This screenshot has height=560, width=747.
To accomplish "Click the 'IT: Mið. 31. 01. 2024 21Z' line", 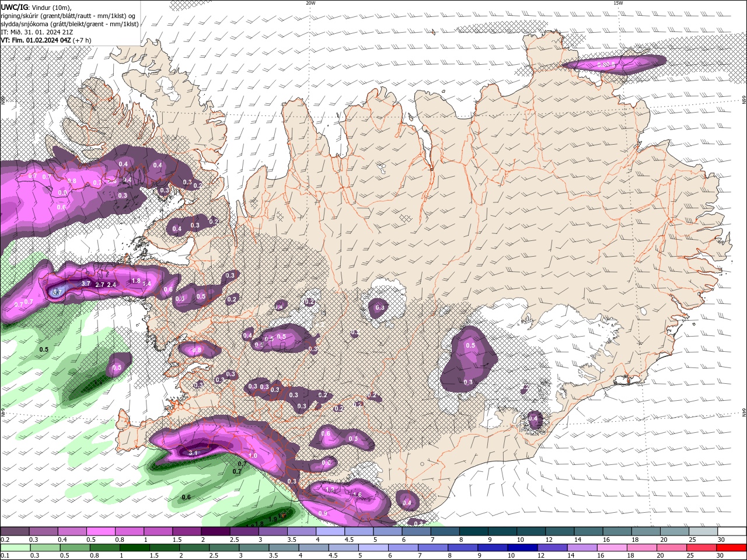I will click(x=37, y=32).
